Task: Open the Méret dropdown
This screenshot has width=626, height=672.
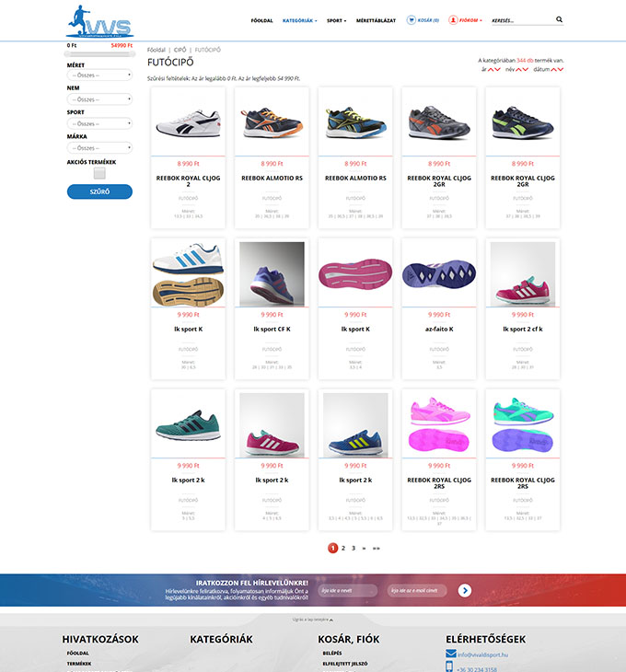Action: pyautogui.click(x=99, y=75)
